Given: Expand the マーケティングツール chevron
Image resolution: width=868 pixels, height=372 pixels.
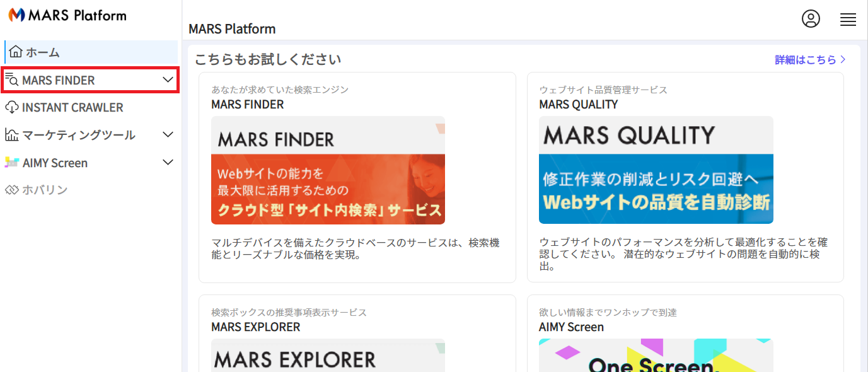Looking at the screenshot, I should pyautogui.click(x=168, y=135).
